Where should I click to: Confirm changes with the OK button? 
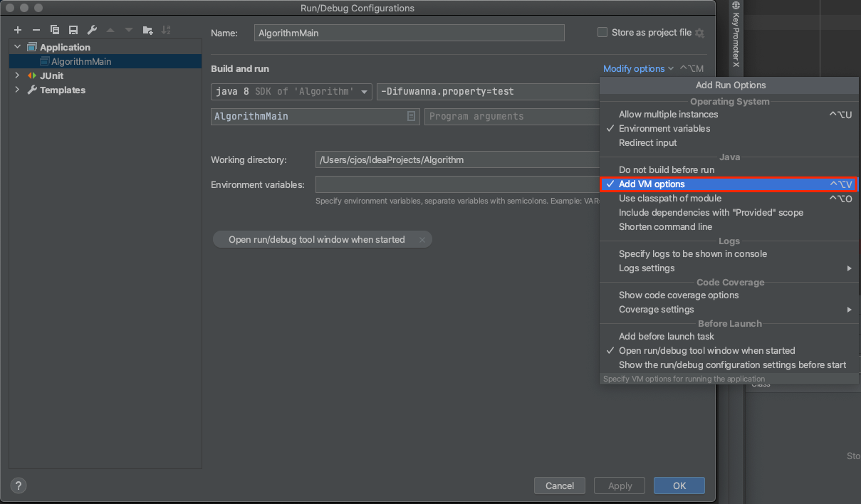(679, 485)
